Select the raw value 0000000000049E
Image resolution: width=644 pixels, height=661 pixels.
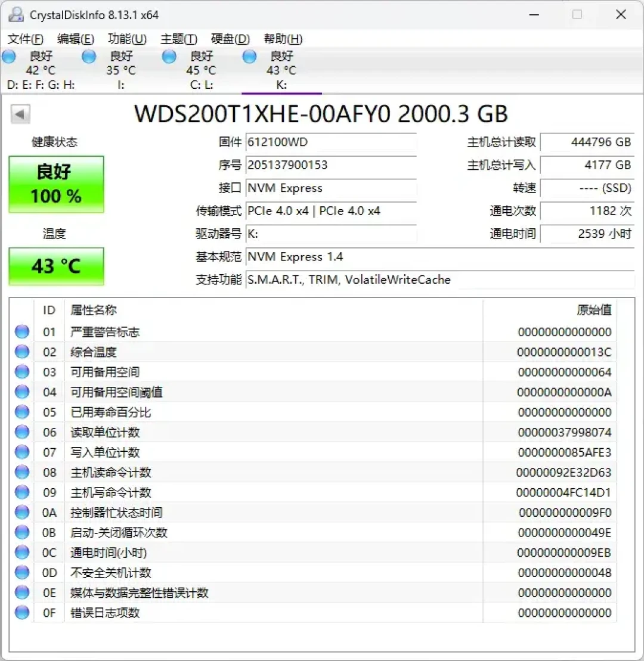point(564,533)
